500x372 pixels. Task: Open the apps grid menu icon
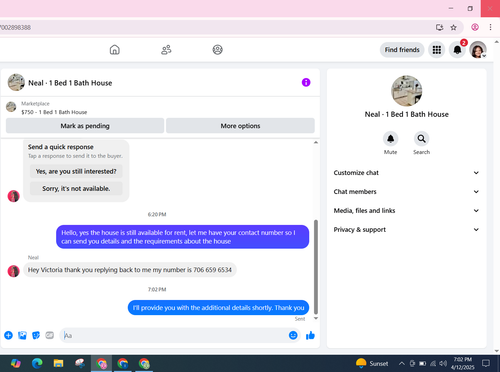coord(437,50)
